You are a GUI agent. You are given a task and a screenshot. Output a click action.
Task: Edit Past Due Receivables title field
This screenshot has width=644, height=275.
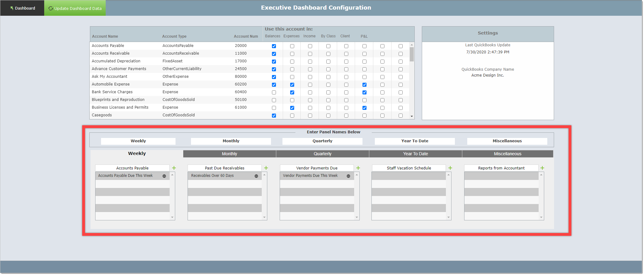[225, 168]
